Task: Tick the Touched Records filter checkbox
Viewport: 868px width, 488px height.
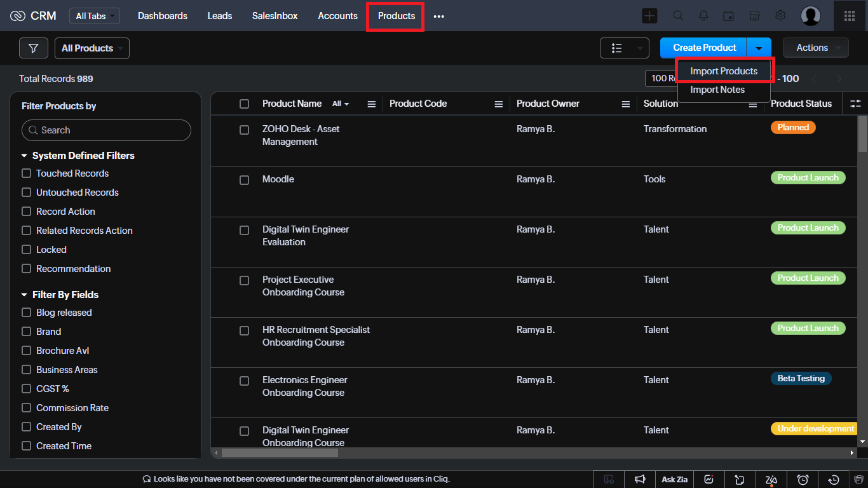Action: point(26,173)
